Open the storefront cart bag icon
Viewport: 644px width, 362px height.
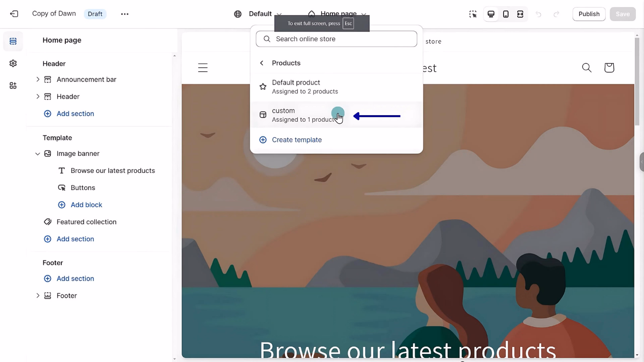click(609, 67)
